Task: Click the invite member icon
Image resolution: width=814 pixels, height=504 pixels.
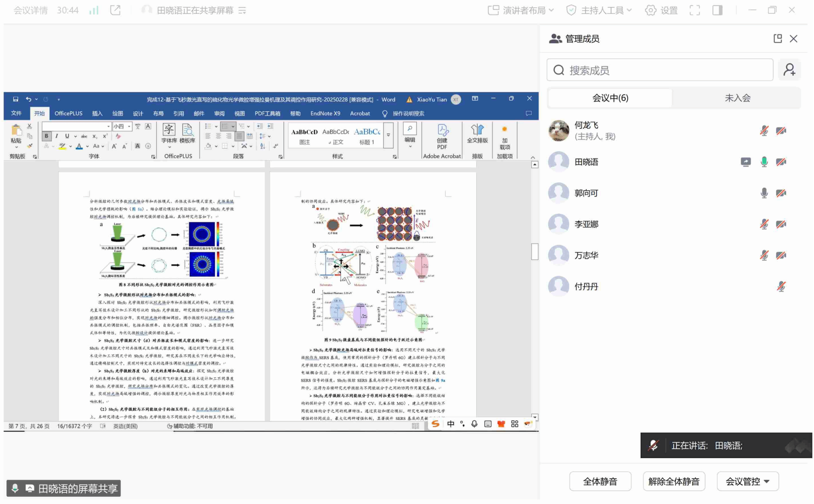Action: click(789, 70)
